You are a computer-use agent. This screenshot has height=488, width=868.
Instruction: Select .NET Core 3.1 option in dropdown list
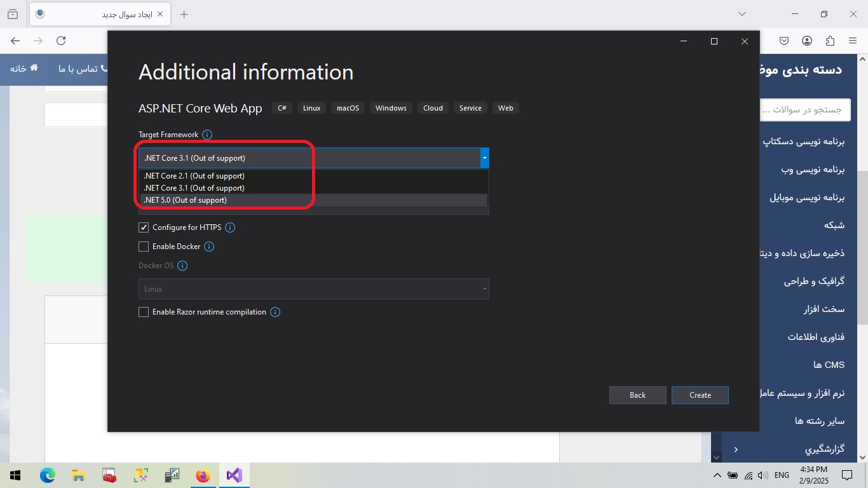(x=314, y=188)
